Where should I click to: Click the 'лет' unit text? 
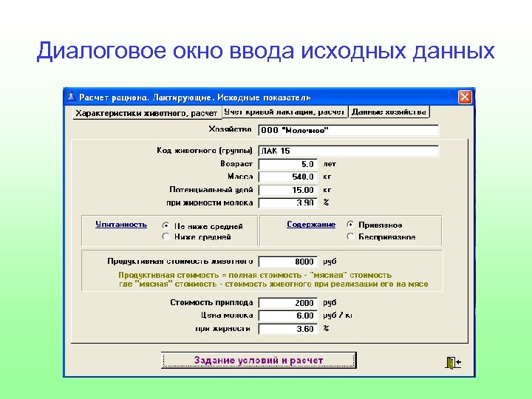(330, 163)
